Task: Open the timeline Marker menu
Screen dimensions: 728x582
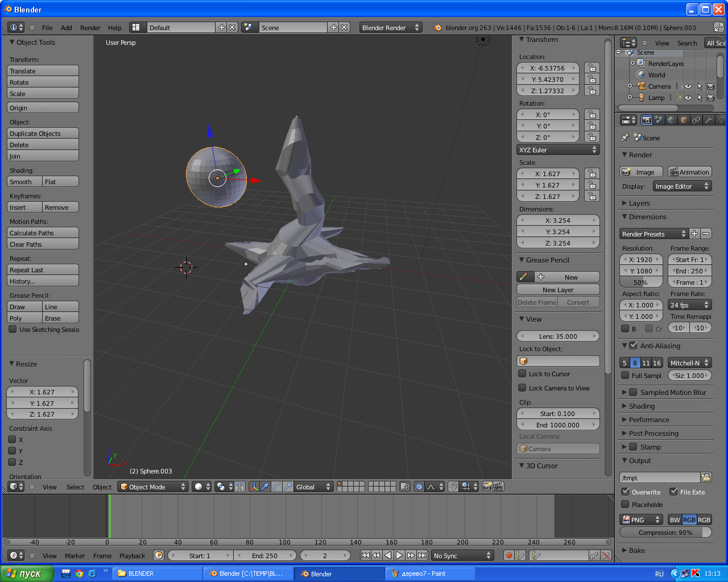Action: (x=75, y=555)
